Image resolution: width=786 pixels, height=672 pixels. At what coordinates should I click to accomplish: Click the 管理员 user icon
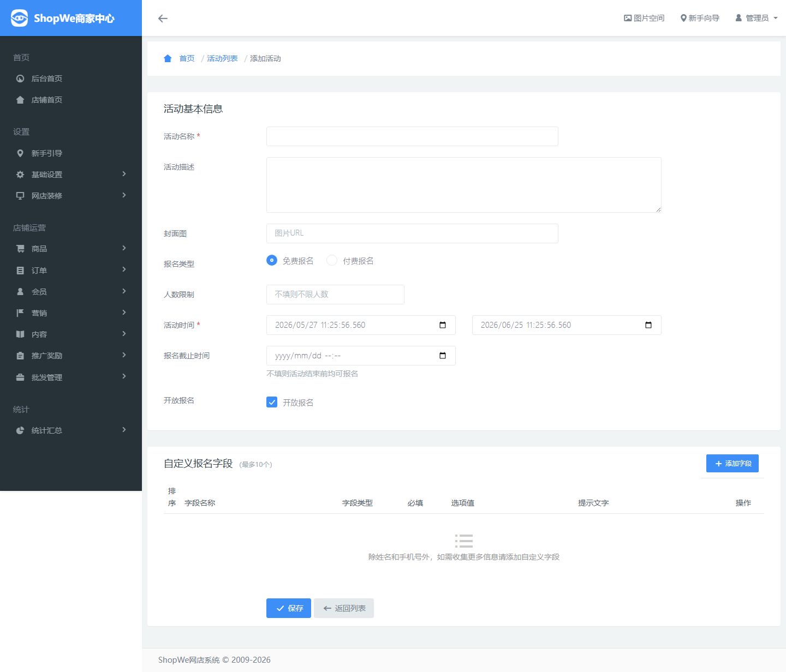739,18
